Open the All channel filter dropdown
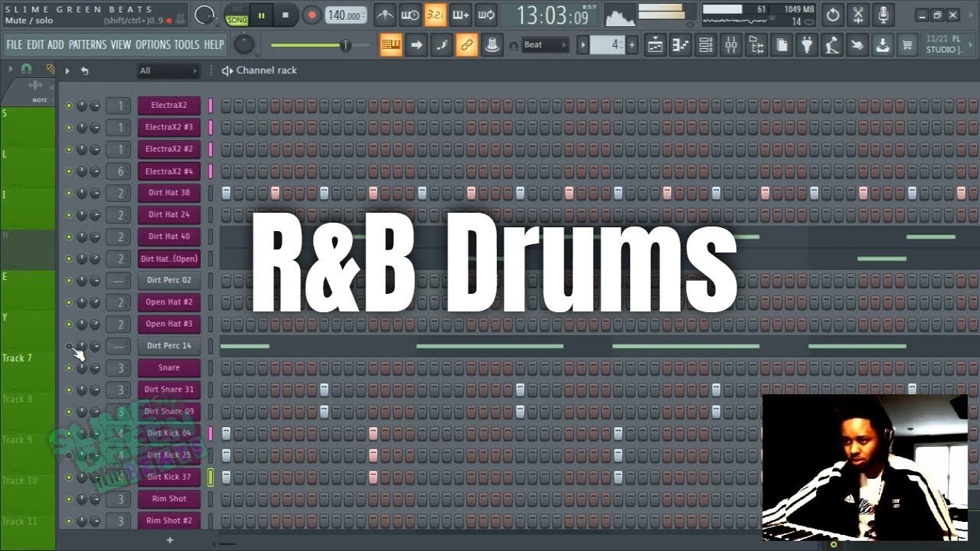This screenshot has height=551, width=980. tap(168, 70)
